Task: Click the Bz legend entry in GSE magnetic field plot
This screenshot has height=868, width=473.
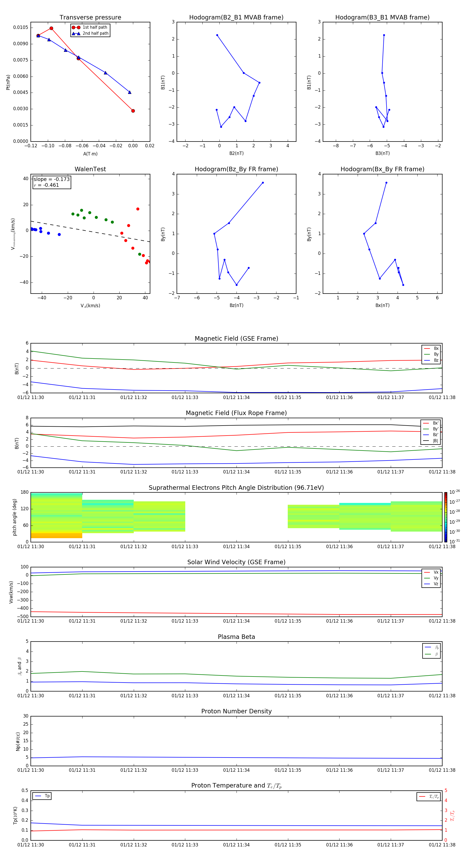Action: 431,360
